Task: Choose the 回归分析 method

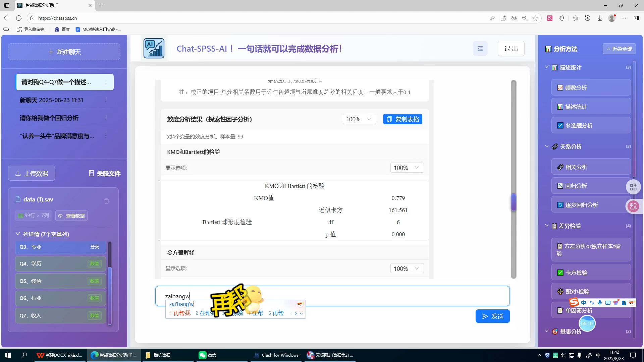Action: click(x=591, y=186)
